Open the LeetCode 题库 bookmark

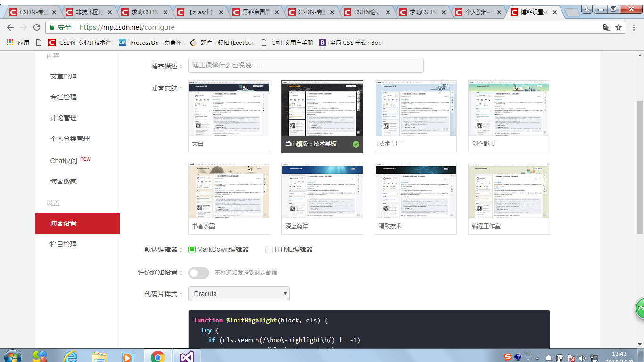222,42
